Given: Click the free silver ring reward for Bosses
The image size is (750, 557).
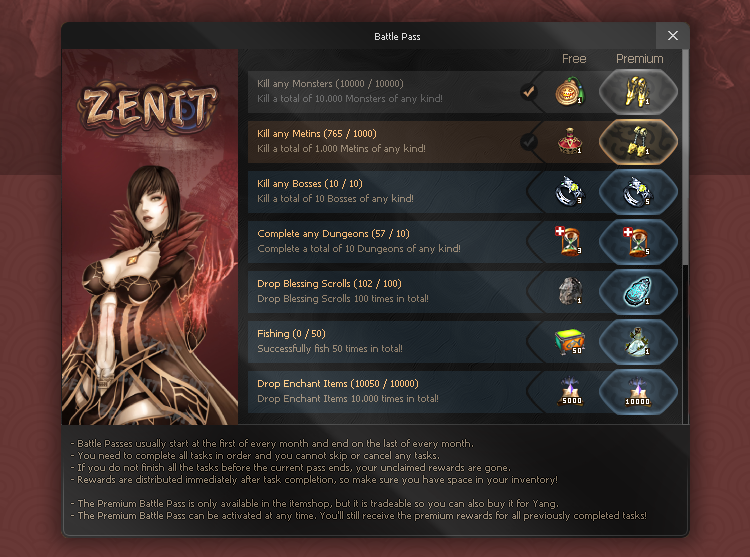Looking at the screenshot, I should pos(569,191).
